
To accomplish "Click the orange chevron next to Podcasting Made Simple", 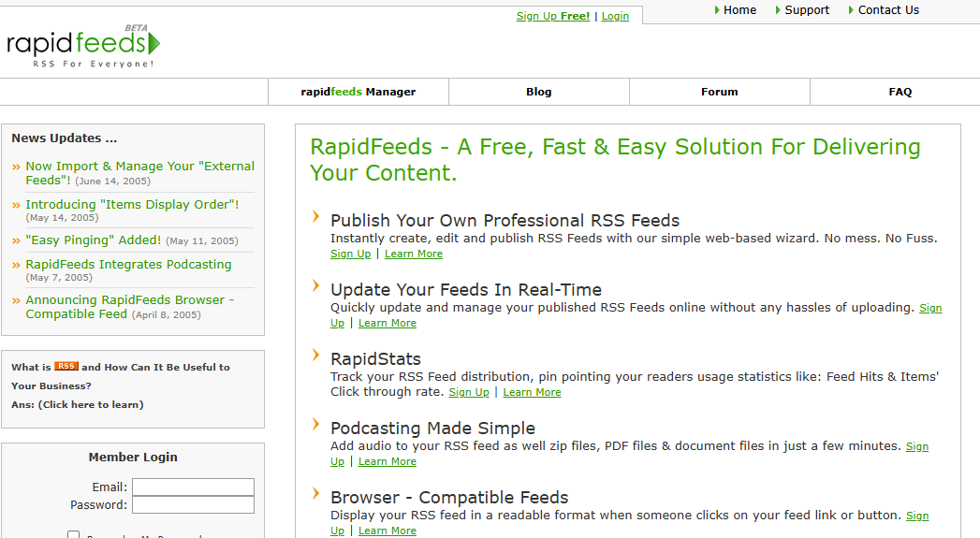I will [x=316, y=425].
